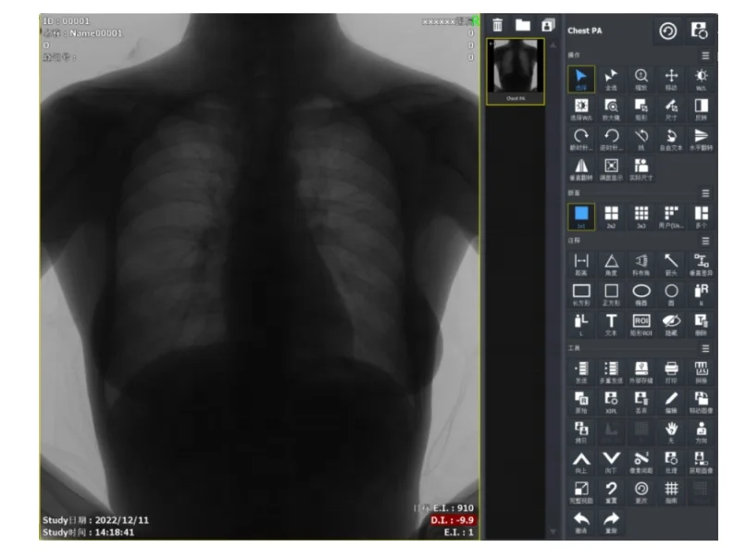Click the external storage icon
734x560 pixels.
(641, 372)
